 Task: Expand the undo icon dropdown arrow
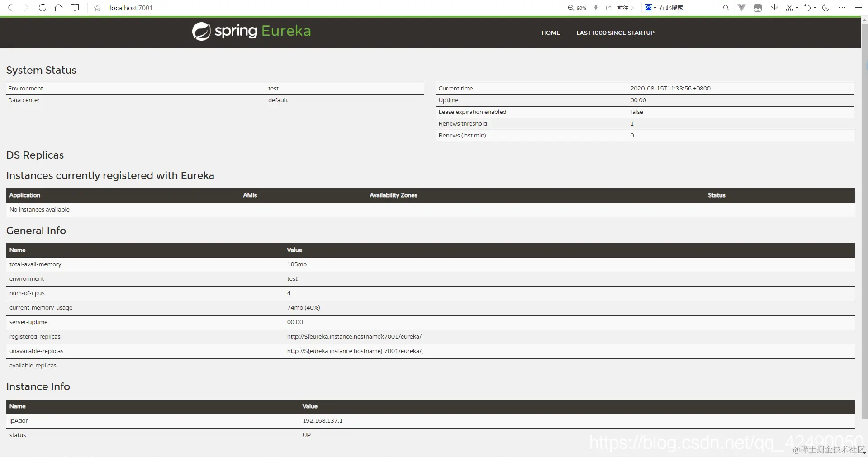click(x=815, y=8)
